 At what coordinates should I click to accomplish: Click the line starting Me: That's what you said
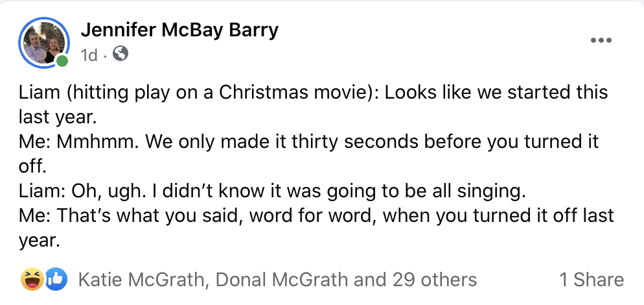pyautogui.click(x=316, y=215)
